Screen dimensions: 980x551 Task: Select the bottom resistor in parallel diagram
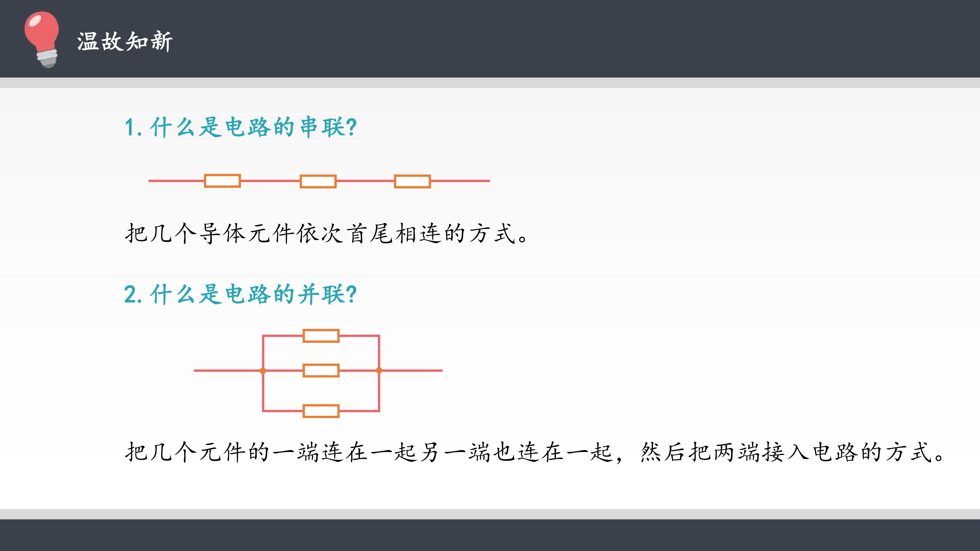pyautogui.click(x=321, y=411)
